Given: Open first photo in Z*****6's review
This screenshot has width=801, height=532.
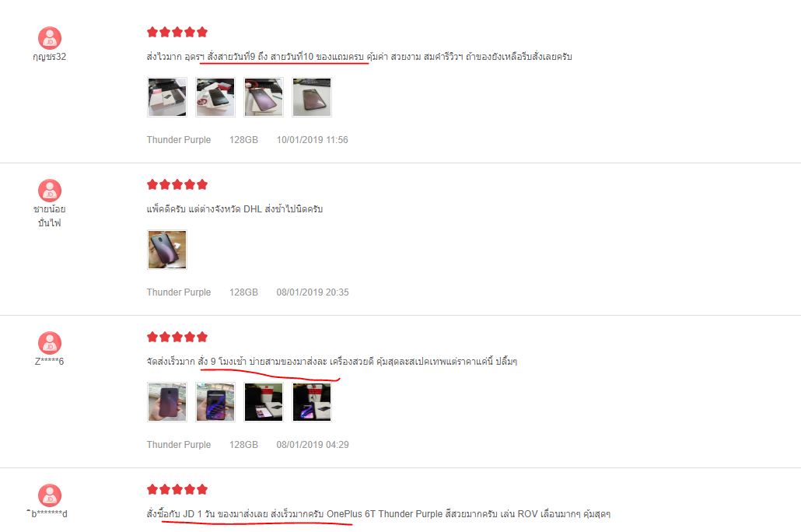Looking at the screenshot, I should coord(167,401).
